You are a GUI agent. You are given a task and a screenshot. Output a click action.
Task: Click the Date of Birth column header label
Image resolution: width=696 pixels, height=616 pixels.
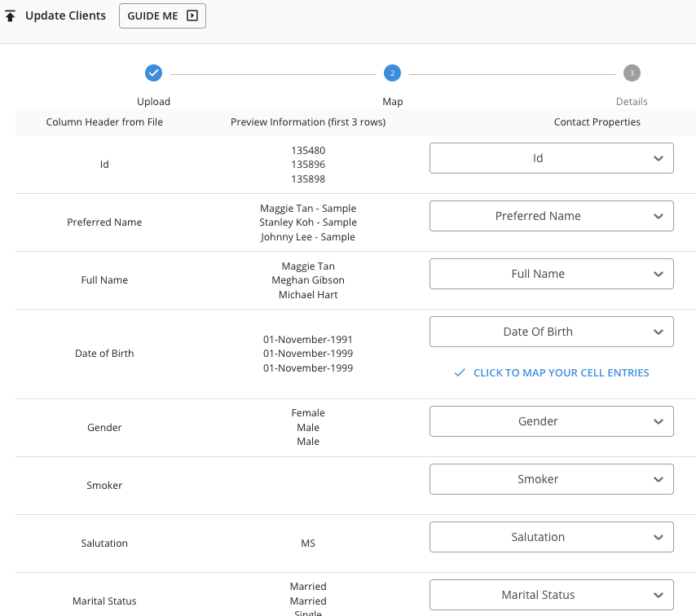tap(104, 354)
